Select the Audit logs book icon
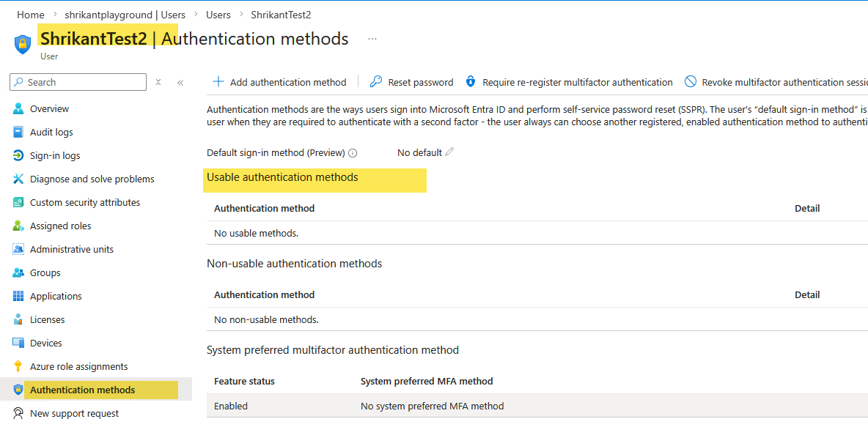 (x=19, y=132)
